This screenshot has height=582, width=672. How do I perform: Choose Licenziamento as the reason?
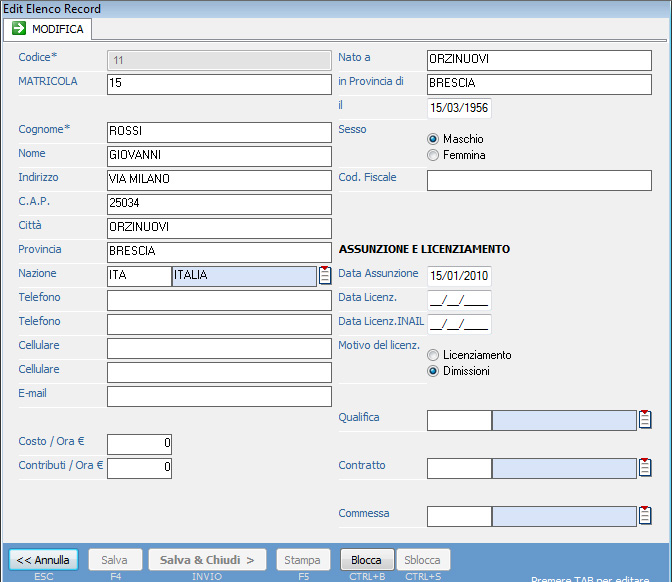point(433,355)
